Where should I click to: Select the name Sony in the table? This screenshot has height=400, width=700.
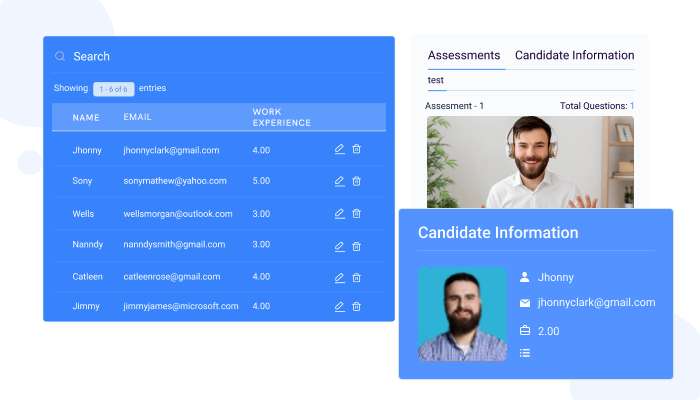(82, 181)
